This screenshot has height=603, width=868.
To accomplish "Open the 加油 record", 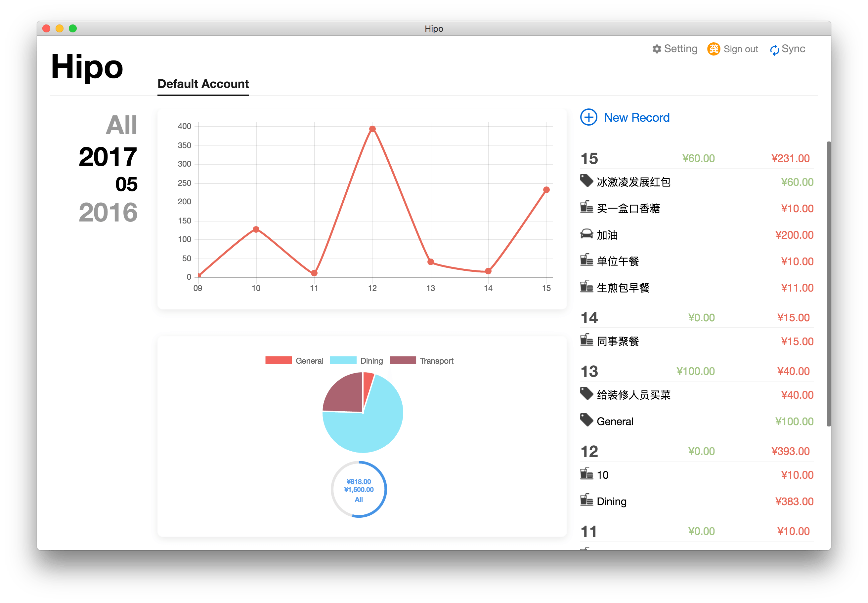I will [697, 235].
